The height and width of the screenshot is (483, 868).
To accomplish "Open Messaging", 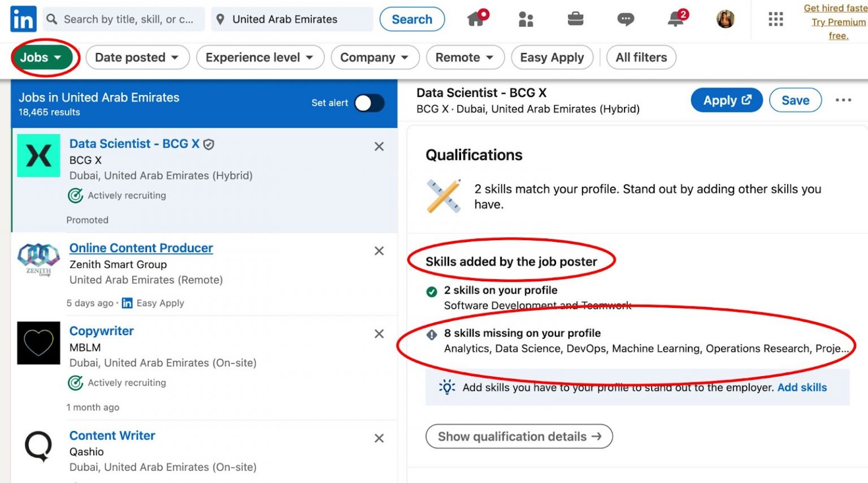I will (626, 19).
